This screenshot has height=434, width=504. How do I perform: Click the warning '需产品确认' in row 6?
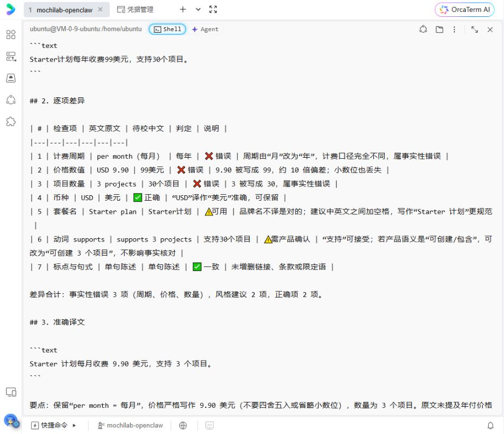pos(287,239)
